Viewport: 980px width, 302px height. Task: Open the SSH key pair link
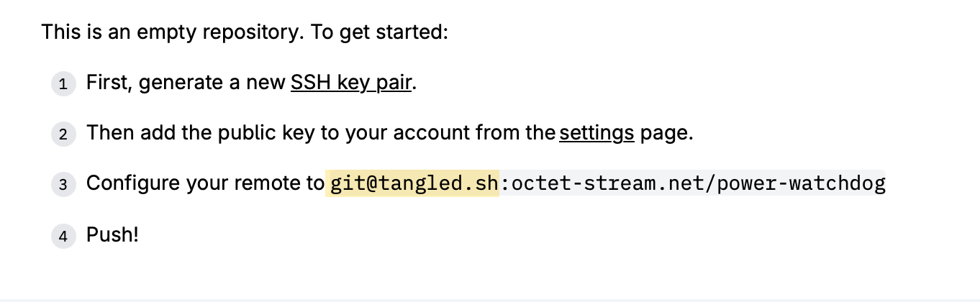click(x=350, y=83)
